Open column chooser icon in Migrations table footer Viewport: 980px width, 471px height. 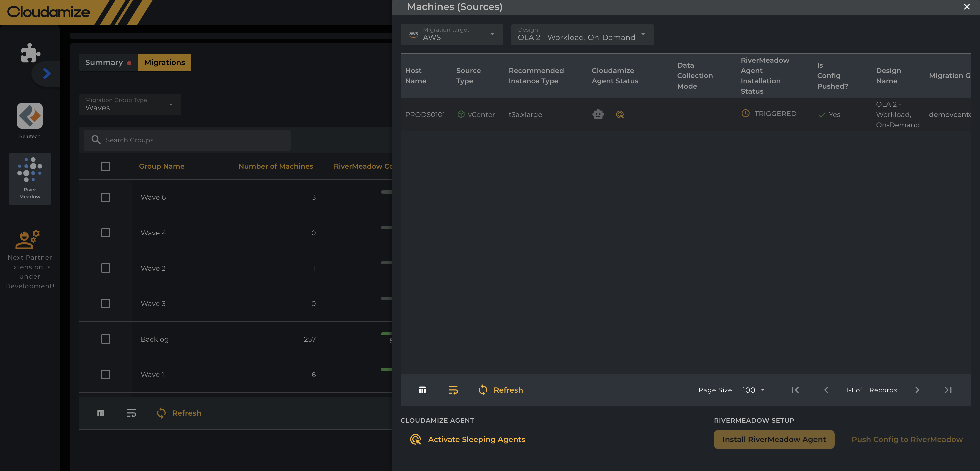[x=100, y=413]
